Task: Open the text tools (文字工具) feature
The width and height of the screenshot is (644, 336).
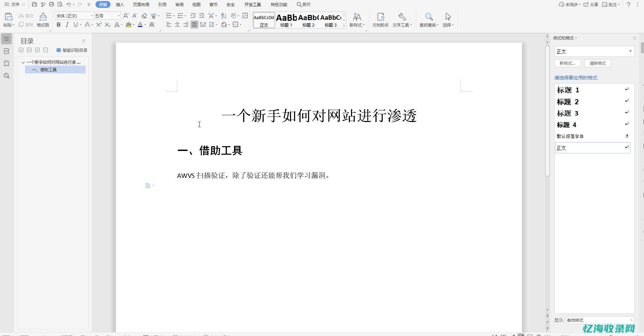Action: tap(401, 19)
